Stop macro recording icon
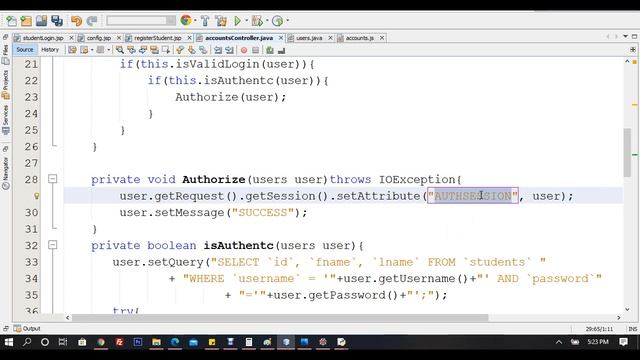Image resolution: width=640 pixels, height=360 pixels. (x=256, y=50)
